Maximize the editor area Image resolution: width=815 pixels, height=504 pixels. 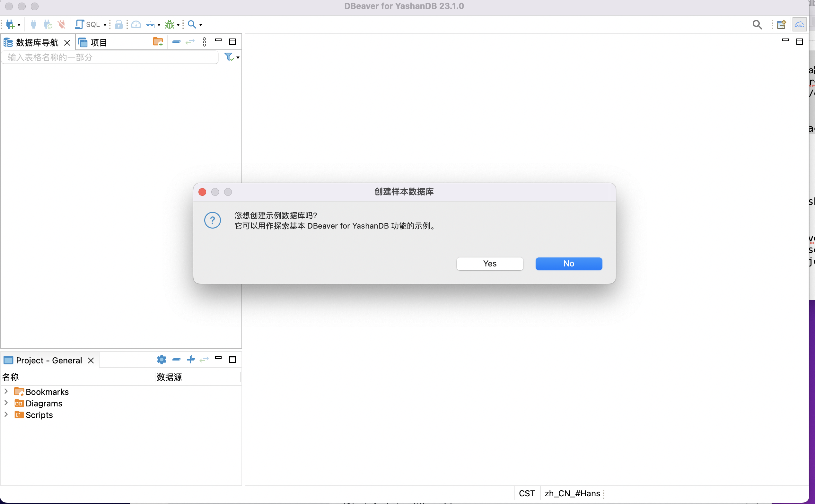[x=799, y=42]
